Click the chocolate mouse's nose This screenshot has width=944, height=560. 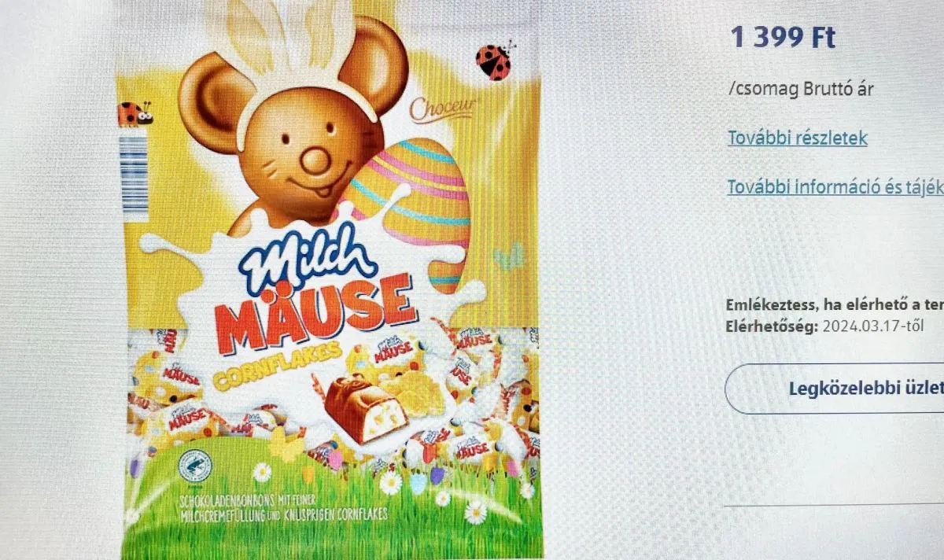316,160
